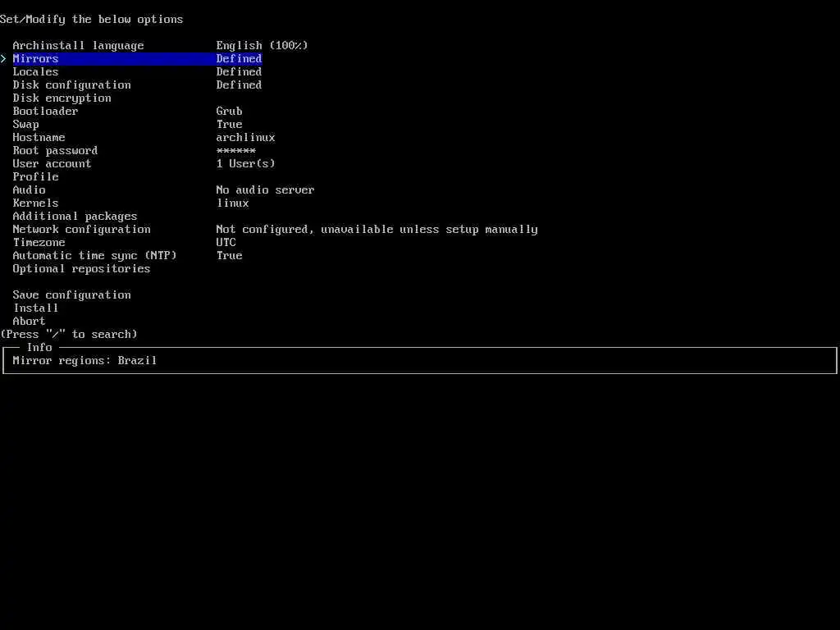Select the Audio option

click(x=29, y=189)
